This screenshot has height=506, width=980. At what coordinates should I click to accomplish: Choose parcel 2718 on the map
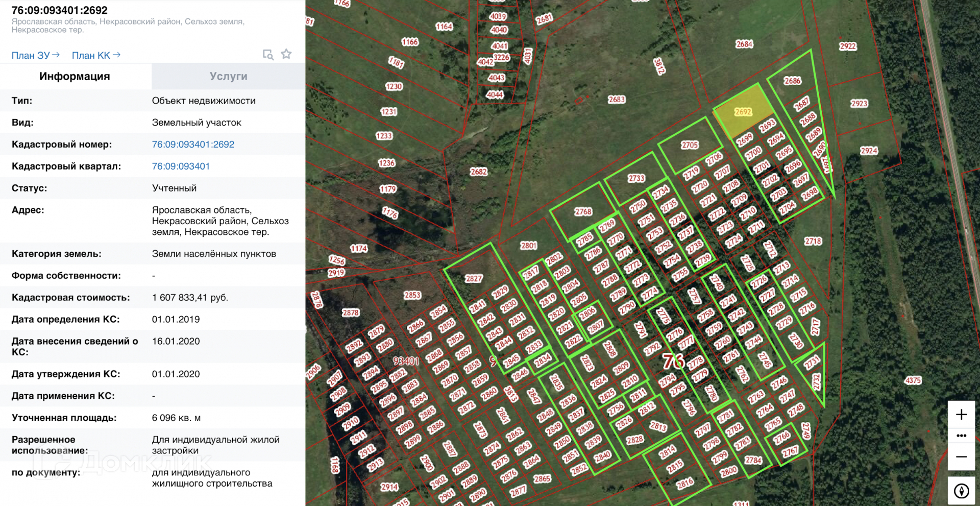click(813, 241)
